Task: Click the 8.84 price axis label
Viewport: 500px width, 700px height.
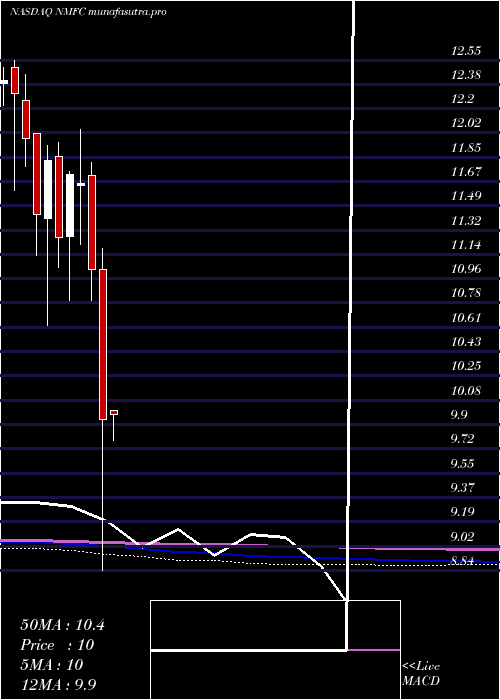Action: click(x=462, y=561)
